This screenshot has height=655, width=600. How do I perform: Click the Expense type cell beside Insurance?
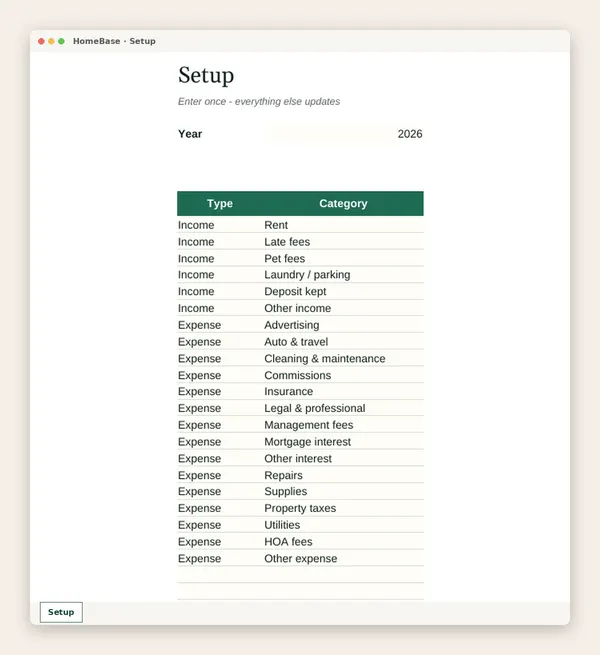(220, 391)
